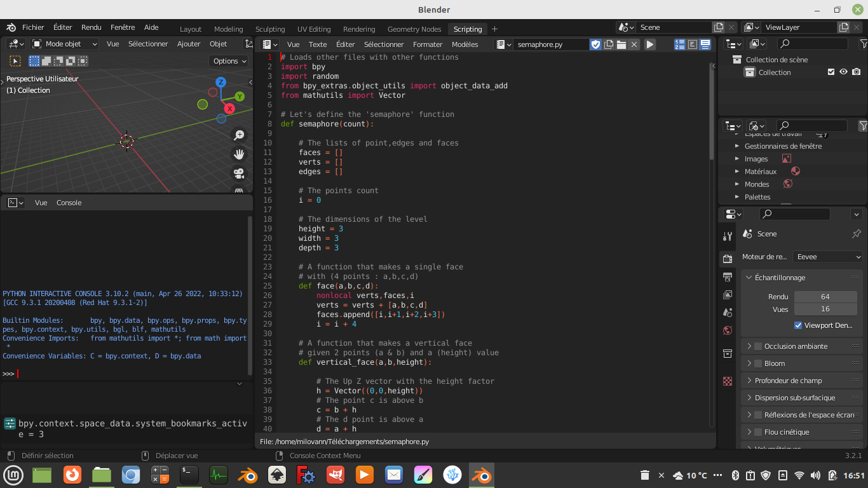Click the zoom magnifier in the 3D viewport

tap(239, 135)
